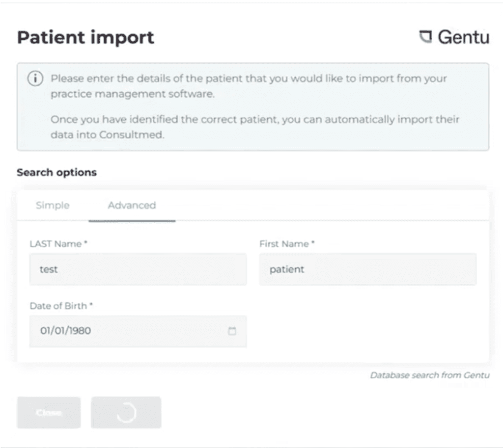Select the Advanced search tab
Screen dimensions: 503x448
point(132,205)
